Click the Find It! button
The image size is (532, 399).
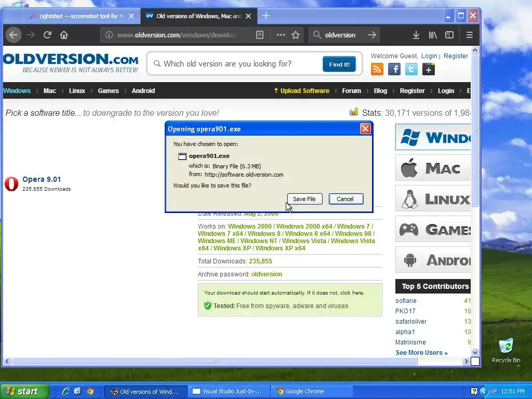pos(339,64)
